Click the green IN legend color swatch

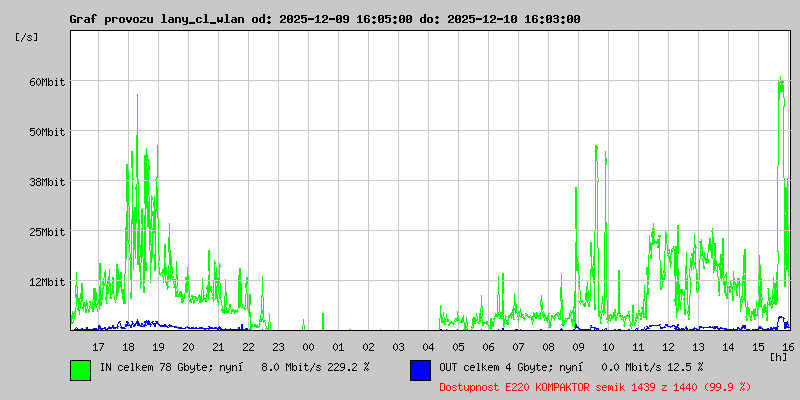pos(81,370)
